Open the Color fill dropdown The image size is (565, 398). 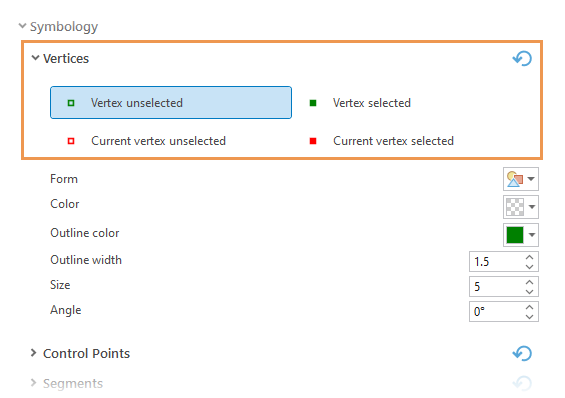(521, 207)
